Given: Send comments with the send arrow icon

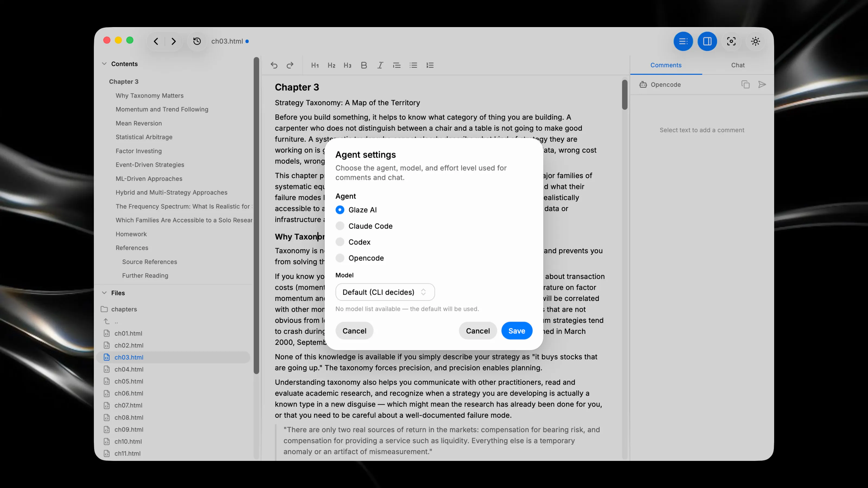Looking at the screenshot, I should click(762, 84).
